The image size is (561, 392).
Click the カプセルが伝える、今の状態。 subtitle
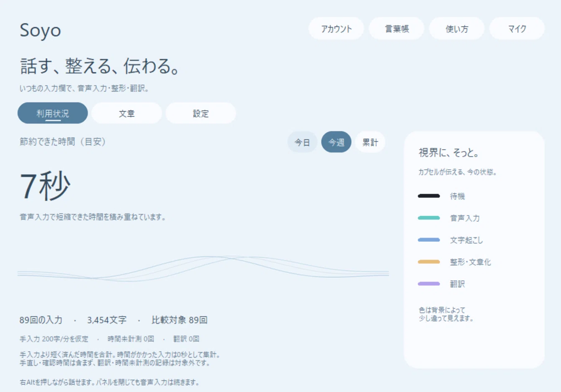tap(458, 172)
